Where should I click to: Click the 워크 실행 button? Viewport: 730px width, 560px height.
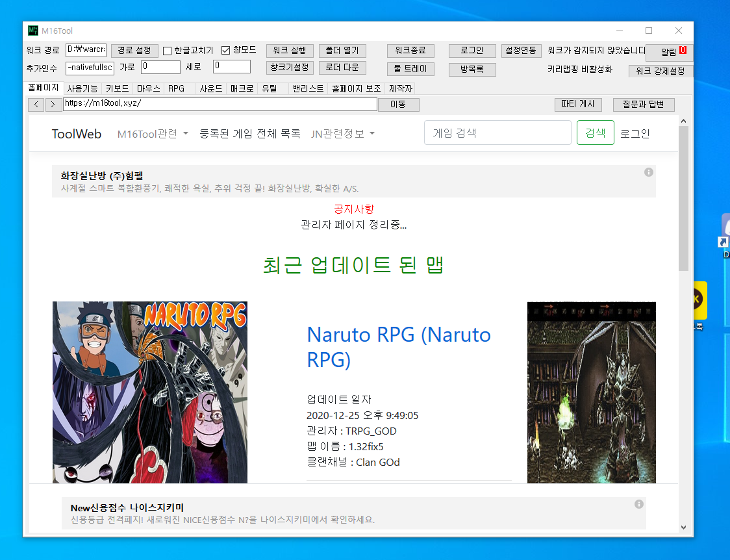pos(290,50)
